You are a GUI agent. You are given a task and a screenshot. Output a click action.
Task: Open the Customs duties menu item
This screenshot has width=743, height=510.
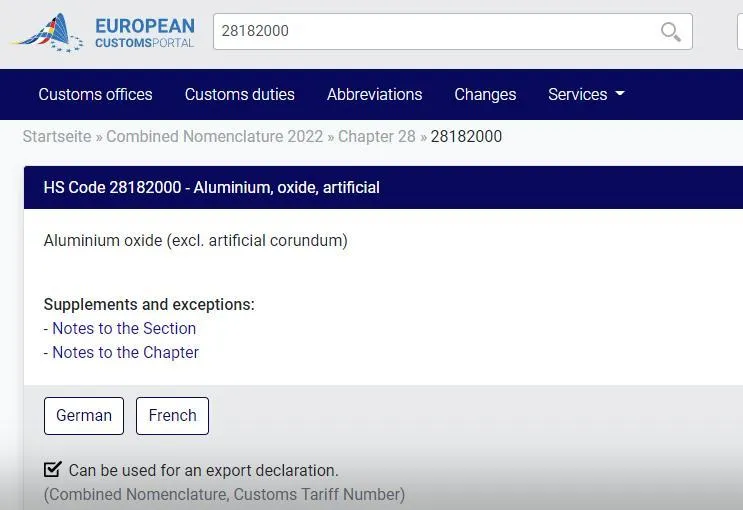pos(239,95)
